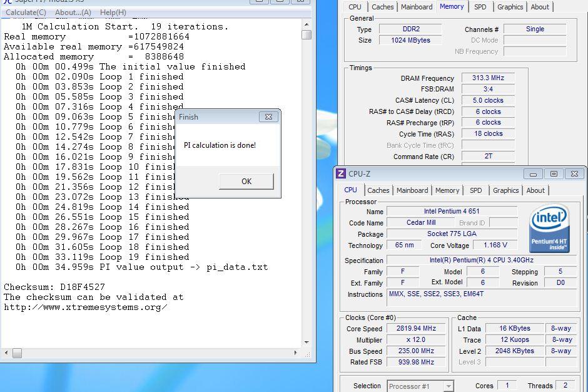Click the 'Intel Pentium 4 651' name field

(x=452, y=212)
